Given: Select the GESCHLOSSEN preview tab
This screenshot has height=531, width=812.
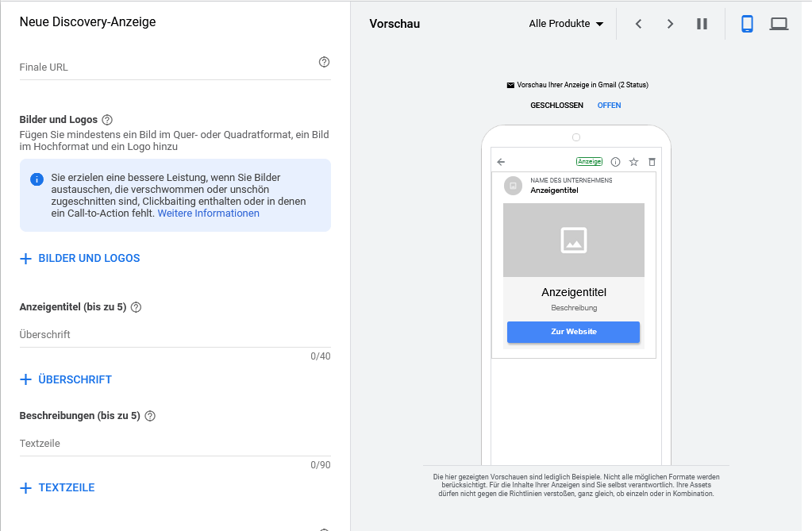Looking at the screenshot, I should tap(556, 106).
